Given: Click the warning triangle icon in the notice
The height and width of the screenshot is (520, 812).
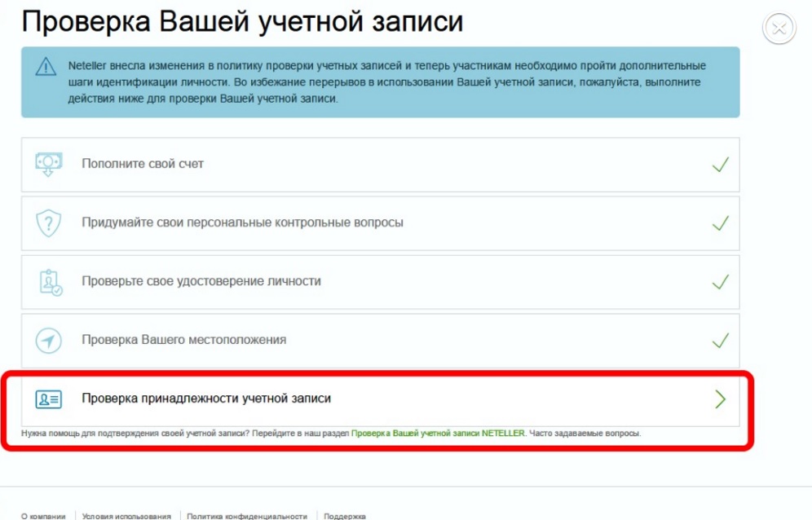Looking at the screenshot, I should coord(46,66).
